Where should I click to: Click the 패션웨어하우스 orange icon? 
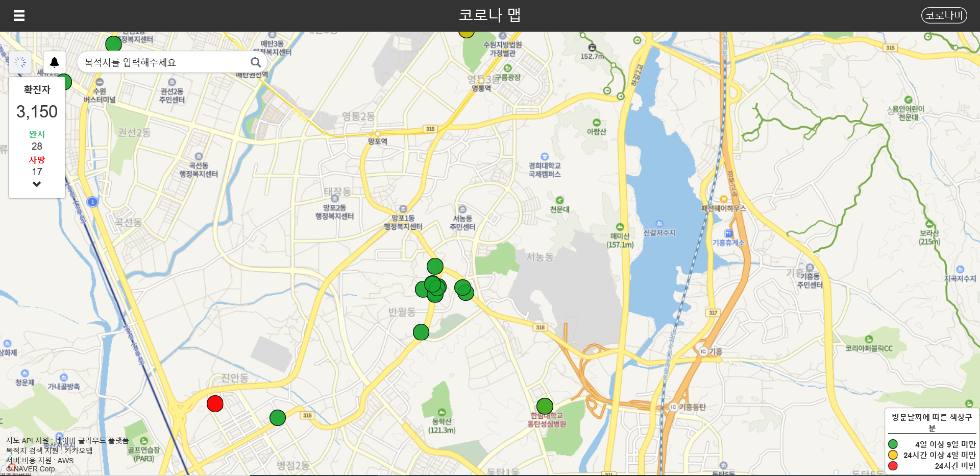tap(723, 199)
